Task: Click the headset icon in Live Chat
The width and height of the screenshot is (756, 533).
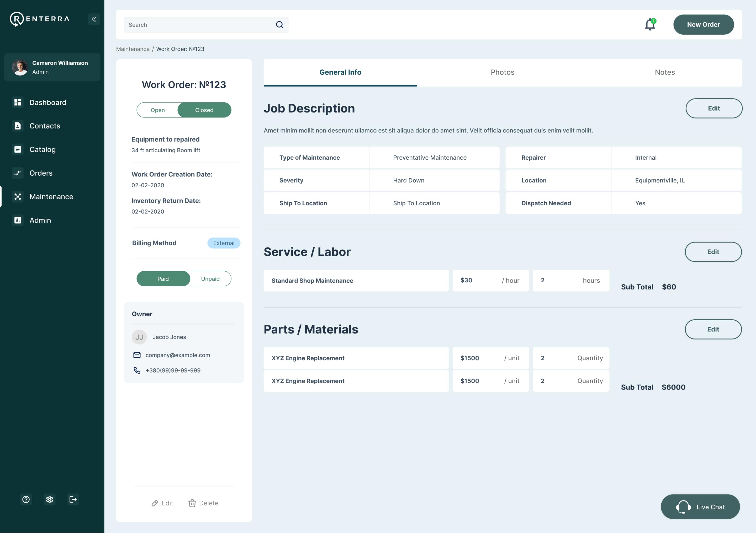Action: (x=684, y=507)
